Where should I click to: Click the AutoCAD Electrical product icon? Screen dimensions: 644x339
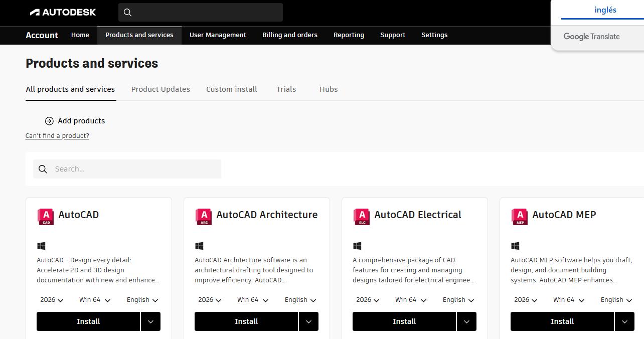tap(361, 217)
